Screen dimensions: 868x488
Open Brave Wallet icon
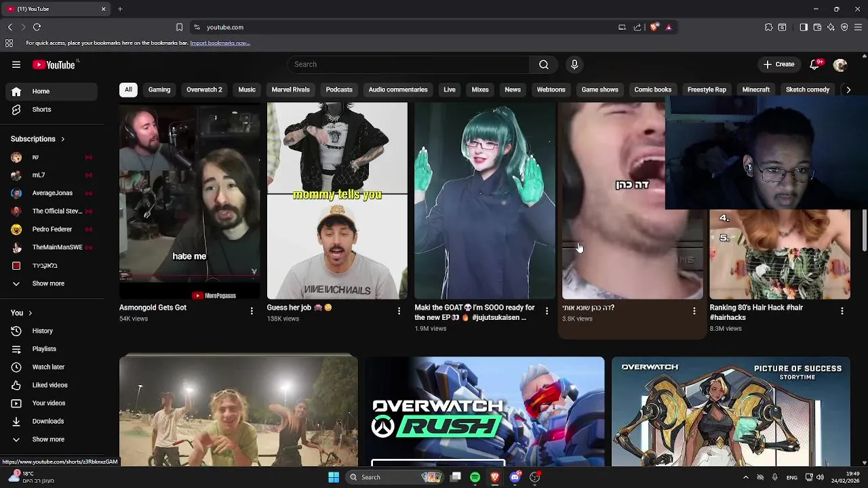click(817, 27)
